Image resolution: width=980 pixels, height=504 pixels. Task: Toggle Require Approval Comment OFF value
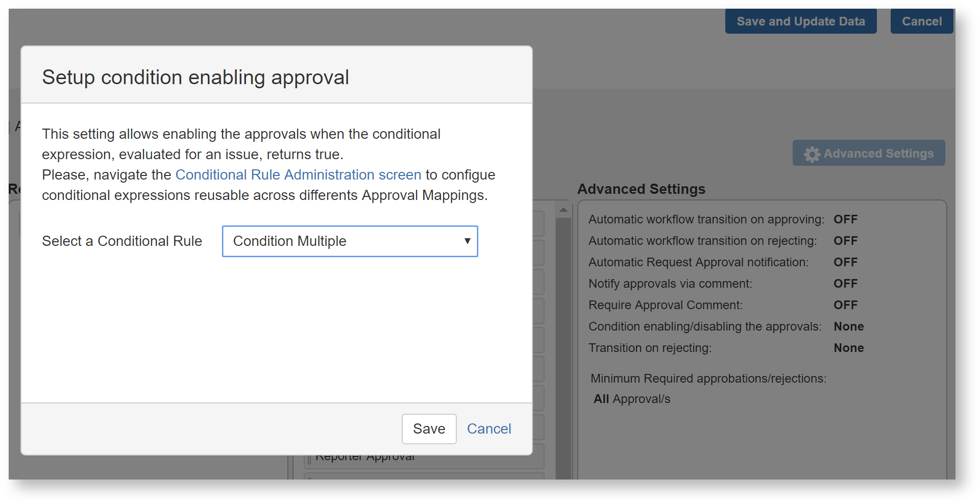(x=845, y=305)
